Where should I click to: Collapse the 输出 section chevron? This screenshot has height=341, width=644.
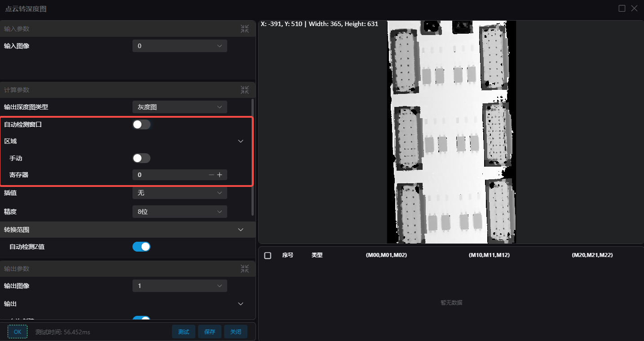[241, 304]
